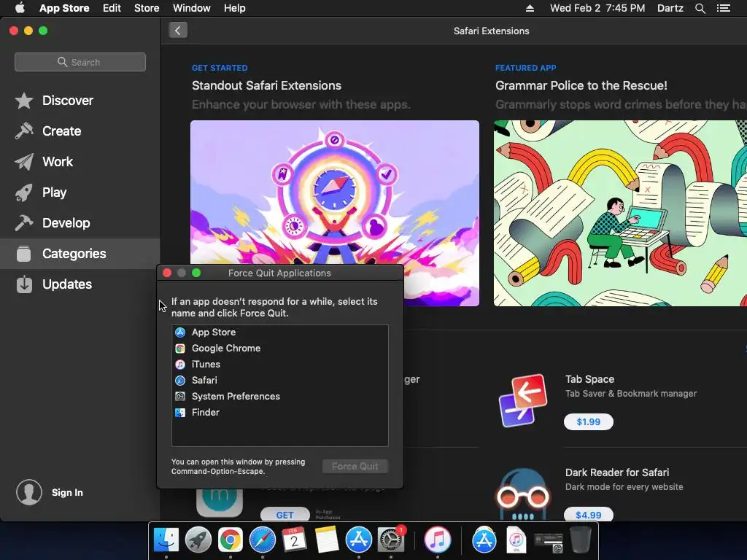Screen dimensions: 747x560
Task: Open the iTunes file icon in the Dock
Action: (516, 540)
